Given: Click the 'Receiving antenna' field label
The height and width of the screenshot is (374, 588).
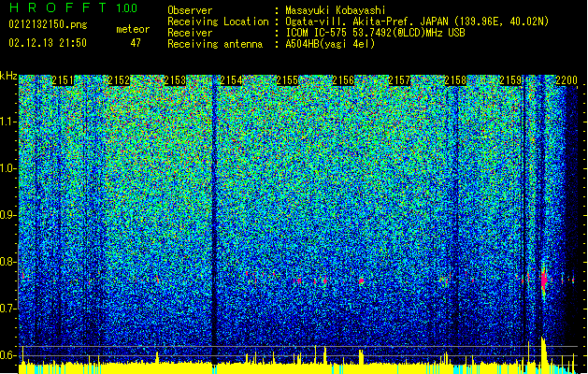Looking at the screenshot, I should point(215,44).
